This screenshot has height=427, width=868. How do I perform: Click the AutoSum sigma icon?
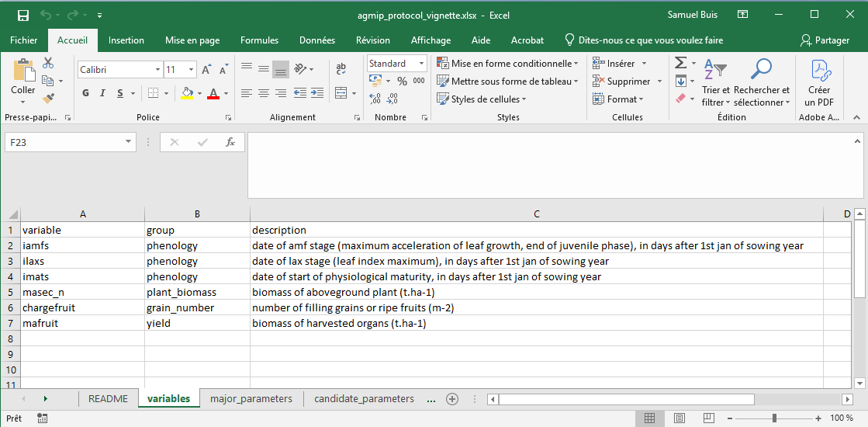tap(680, 63)
